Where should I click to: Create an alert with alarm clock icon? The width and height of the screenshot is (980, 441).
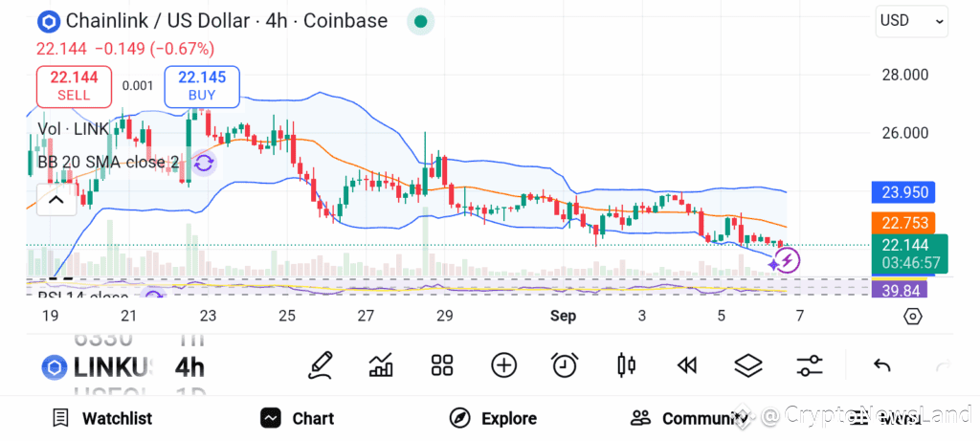tap(565, 365)
